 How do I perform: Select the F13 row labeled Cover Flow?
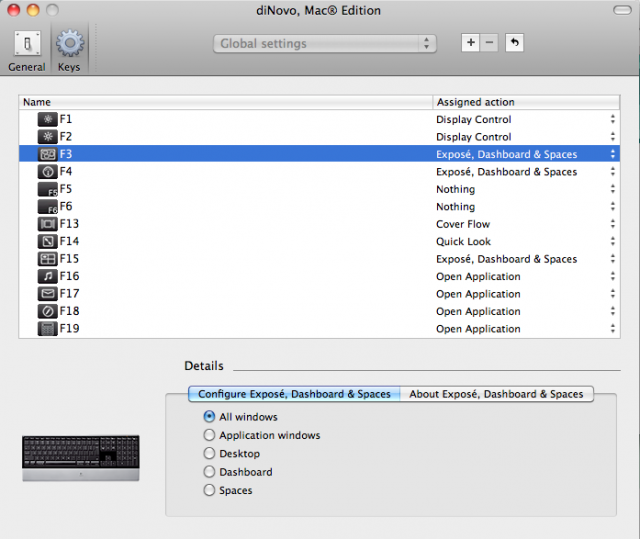coord(320,224)
